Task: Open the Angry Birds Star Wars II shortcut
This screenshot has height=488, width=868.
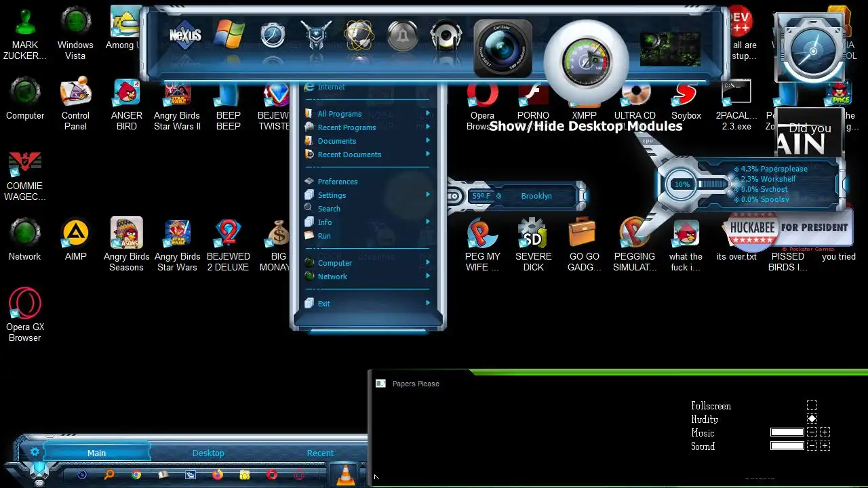Action: coord(177,105)
